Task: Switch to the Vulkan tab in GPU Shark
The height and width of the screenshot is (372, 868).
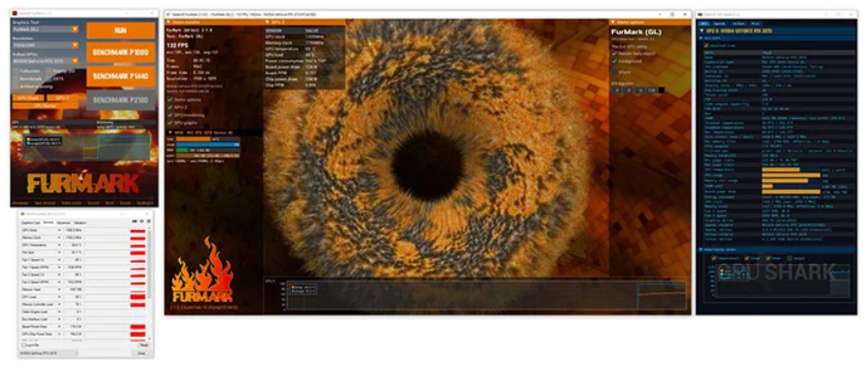Action: tap(738, 23)
